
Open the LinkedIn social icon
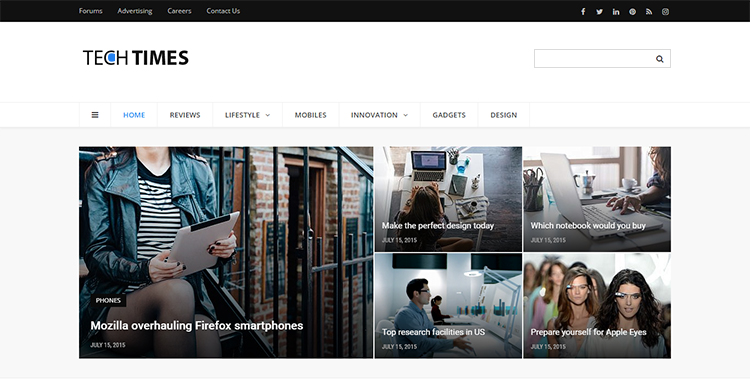[616, 11]
